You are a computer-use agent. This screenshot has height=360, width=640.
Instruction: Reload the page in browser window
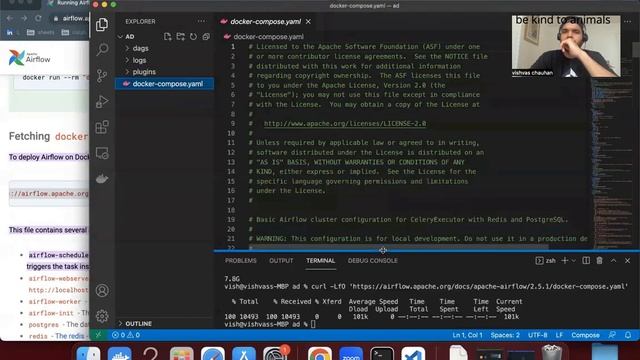pos(38,18)
